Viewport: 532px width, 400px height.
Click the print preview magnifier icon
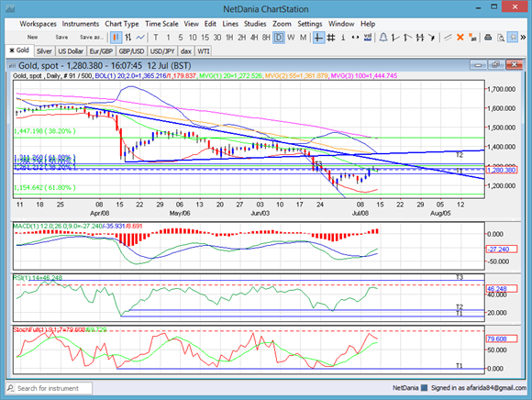(x=501, y=38)
